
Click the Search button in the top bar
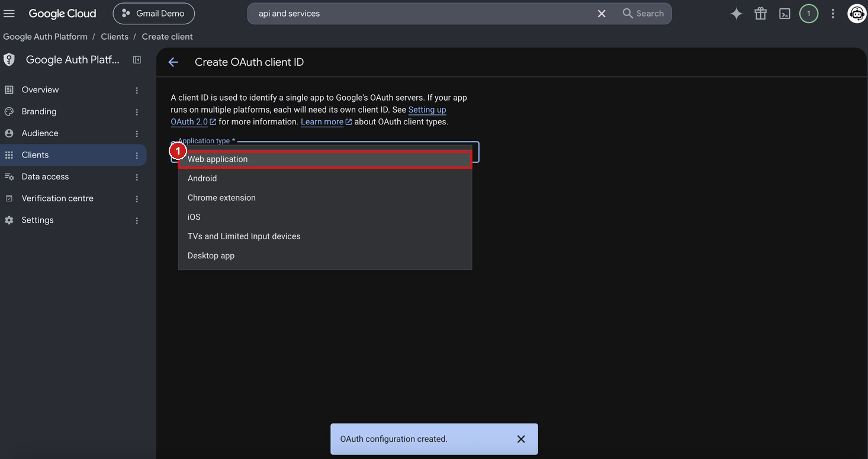tap(643, 13)
